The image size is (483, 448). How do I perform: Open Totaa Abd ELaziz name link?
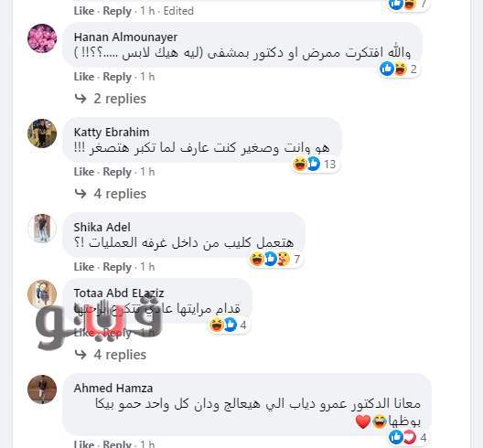pyautogui.click(x=119, y=293)
